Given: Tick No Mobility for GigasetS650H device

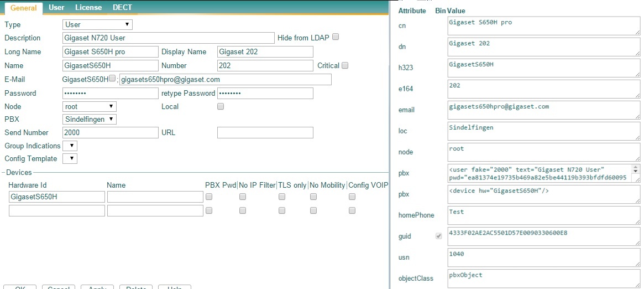Looking at the screenshot, I should 313,197.
